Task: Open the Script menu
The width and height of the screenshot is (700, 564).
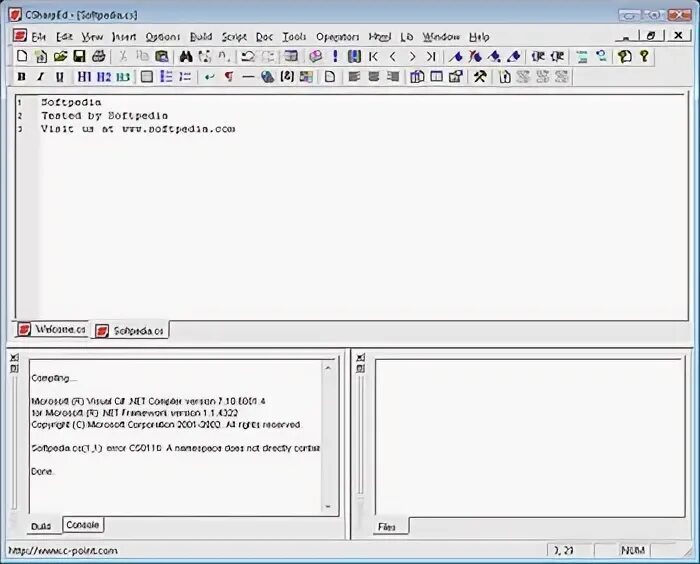Action: (234, 37)
